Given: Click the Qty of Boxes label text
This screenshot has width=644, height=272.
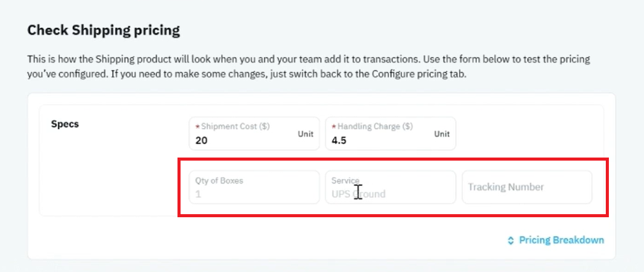Looking at the screenshot, I should [x=219, y=180].
